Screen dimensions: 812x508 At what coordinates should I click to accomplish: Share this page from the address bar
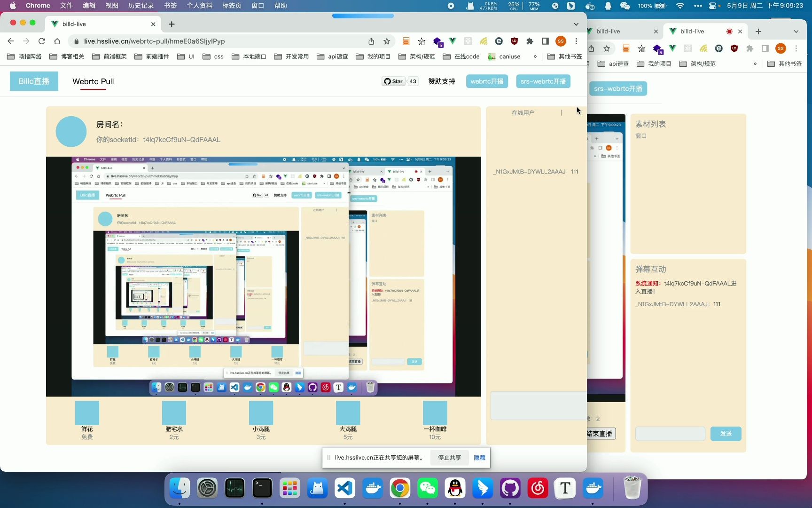371,41
